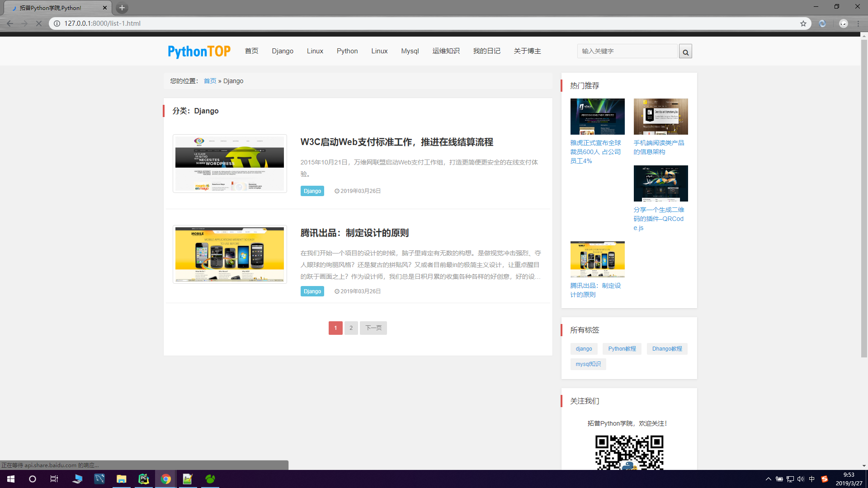Close the 拓普Python学院 tab
The width and height of the screenshot is (868, 488).
(105, 8)
